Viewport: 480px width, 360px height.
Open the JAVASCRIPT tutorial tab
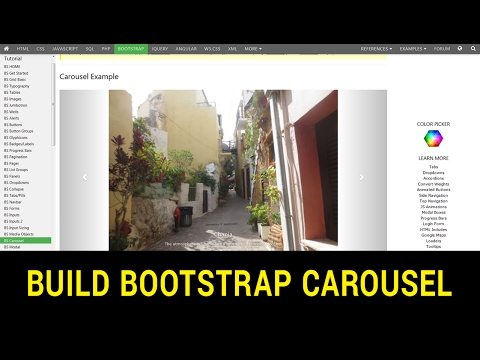click(x=65, y=49)
